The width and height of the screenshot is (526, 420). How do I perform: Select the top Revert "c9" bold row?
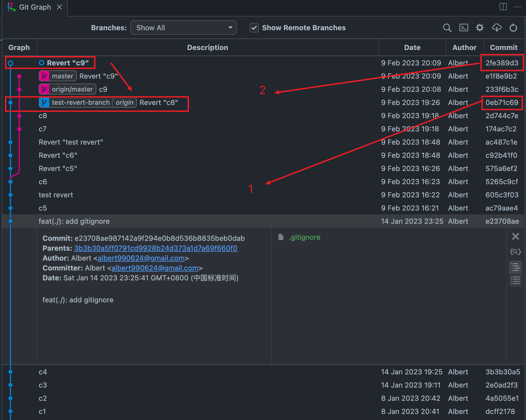[263, 63]
